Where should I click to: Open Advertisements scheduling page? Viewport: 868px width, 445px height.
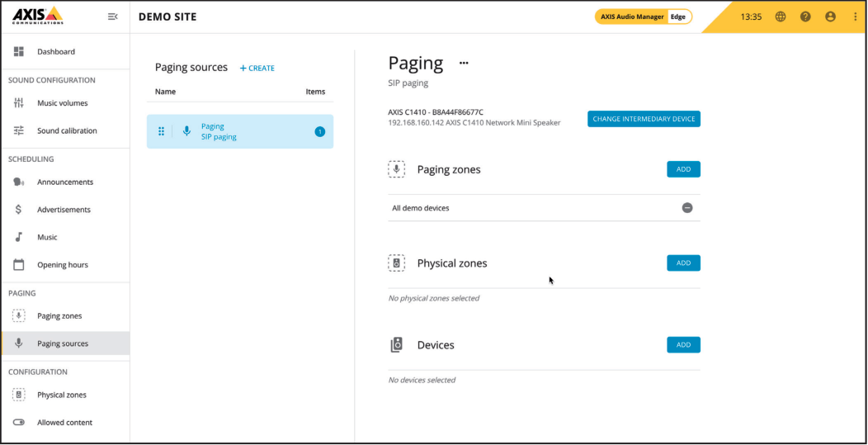coord(64,210)
